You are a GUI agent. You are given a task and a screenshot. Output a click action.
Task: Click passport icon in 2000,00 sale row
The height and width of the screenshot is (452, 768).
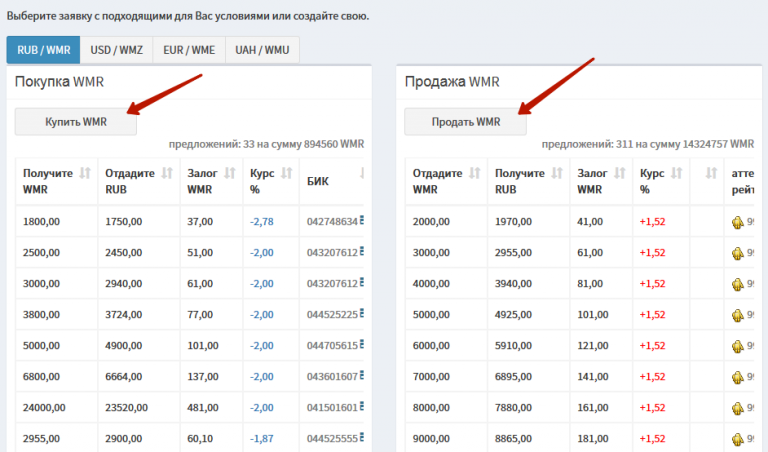737,221
